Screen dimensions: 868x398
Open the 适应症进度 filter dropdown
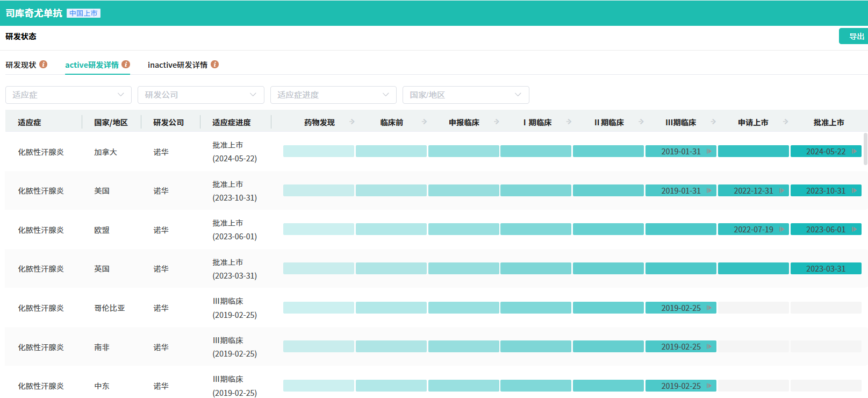333,95
